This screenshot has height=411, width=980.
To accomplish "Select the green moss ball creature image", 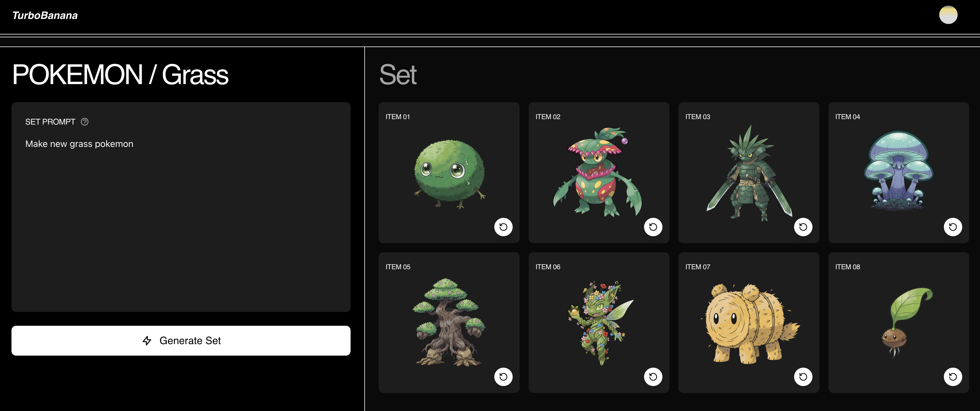I will point(450,174).
